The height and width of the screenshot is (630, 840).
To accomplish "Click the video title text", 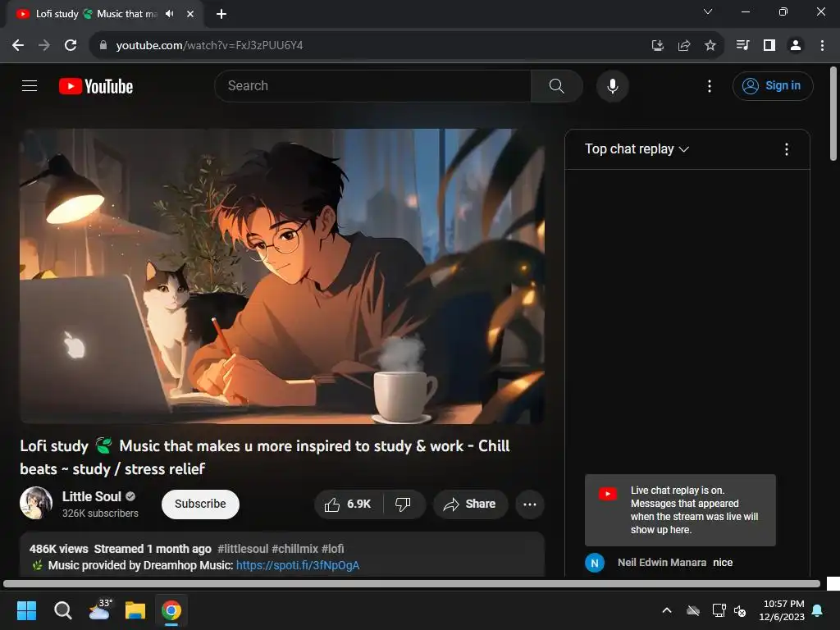I will tap(265, 458).
